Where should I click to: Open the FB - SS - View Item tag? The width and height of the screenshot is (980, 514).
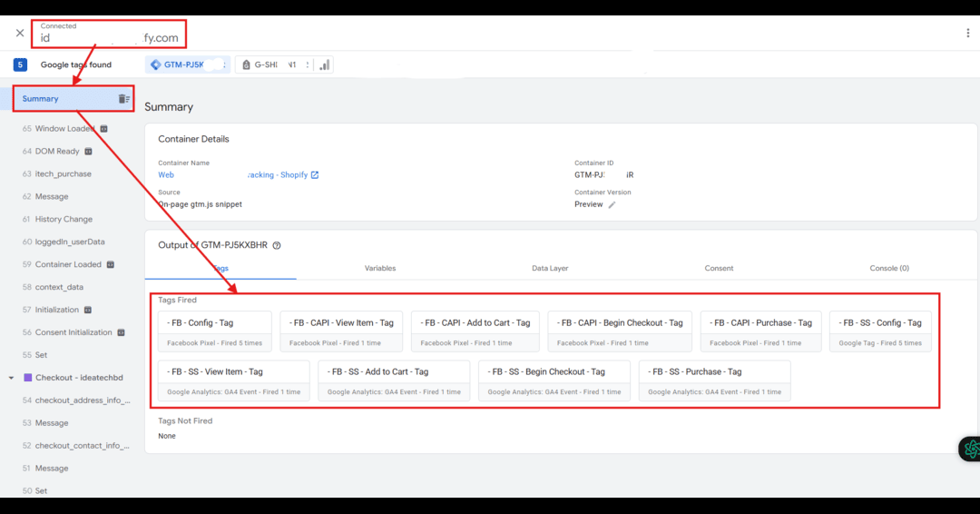[234, 381]
